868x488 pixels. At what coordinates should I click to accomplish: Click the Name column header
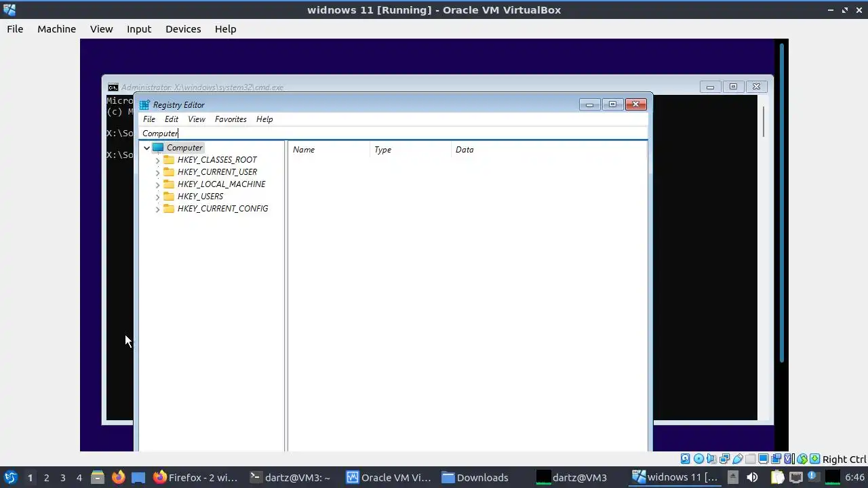point(329,150)
